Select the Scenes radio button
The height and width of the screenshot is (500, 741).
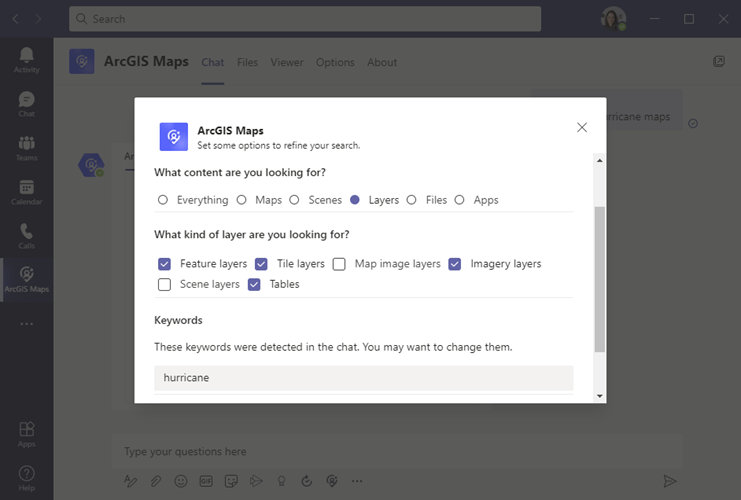pyautogui.click(x=294, y=200)
